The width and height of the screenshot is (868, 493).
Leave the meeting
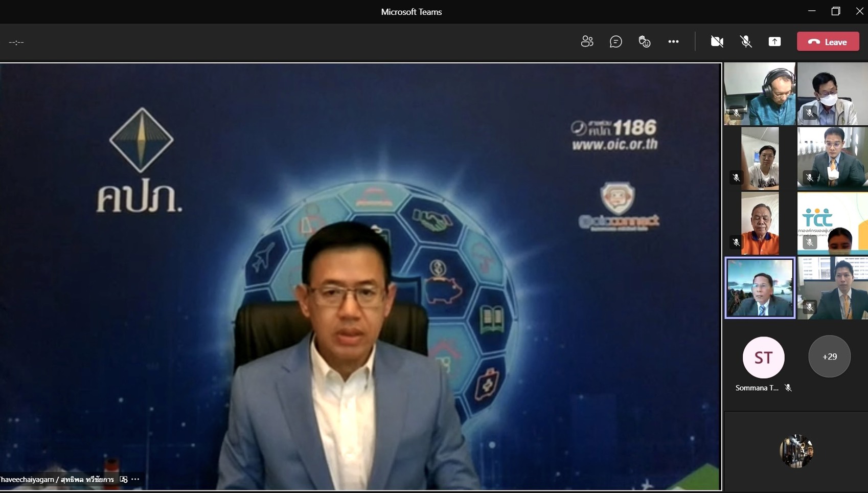(828, 42)
